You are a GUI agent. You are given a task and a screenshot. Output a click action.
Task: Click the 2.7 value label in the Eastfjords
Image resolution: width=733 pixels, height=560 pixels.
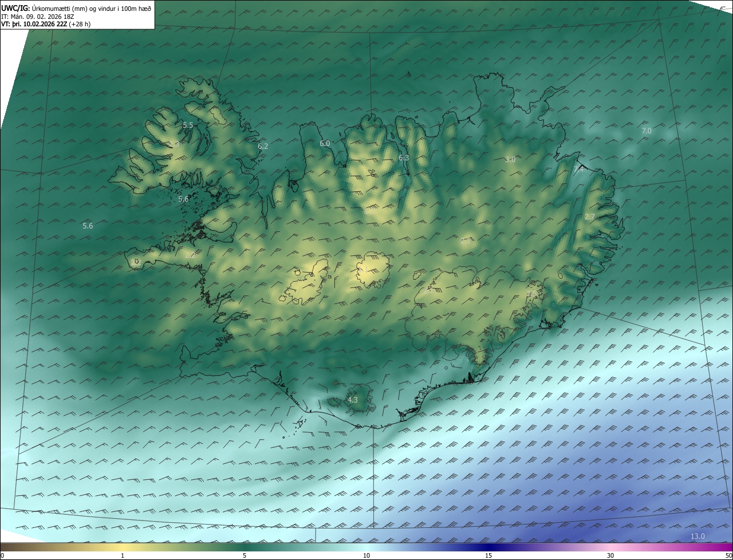(x=590, y=217)
